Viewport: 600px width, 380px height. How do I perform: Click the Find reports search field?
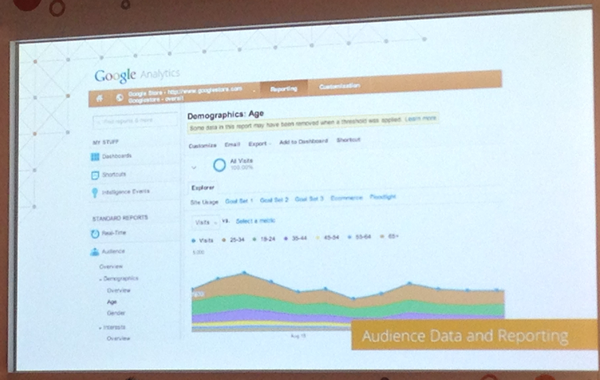(x=135, y=121)
